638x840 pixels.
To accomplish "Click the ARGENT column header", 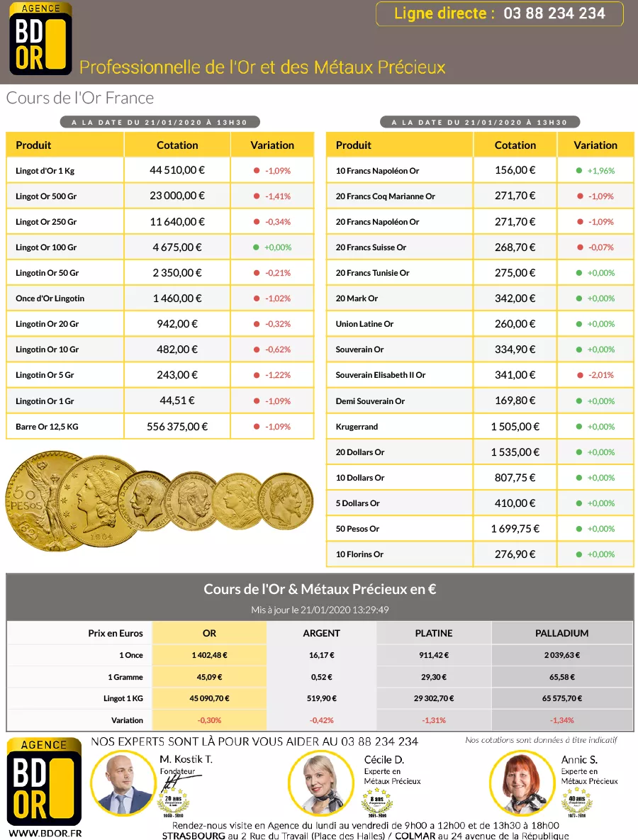I will pyautogui.click(x=321, y=633).
